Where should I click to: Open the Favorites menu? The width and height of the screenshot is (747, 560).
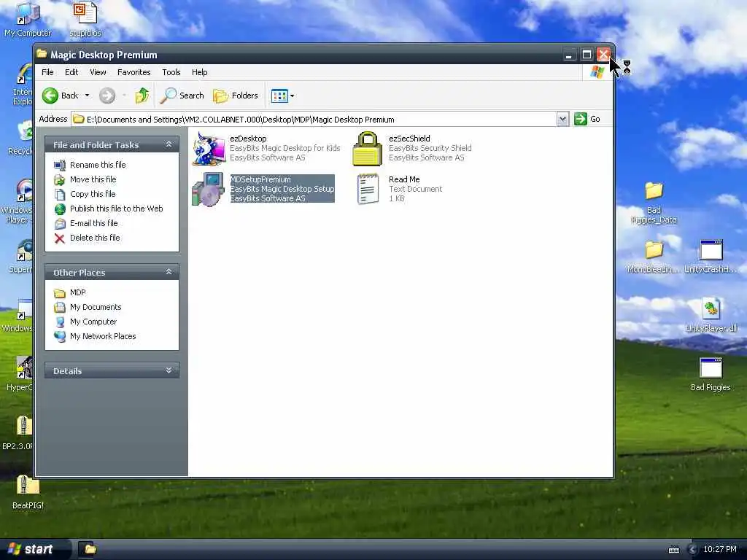click(134, 72)
